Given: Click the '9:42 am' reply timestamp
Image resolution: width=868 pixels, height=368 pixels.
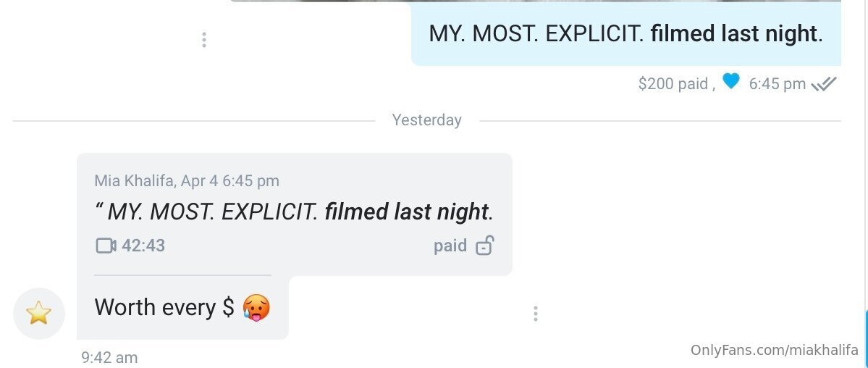Looking at the screenshot, I should point(109,357).
